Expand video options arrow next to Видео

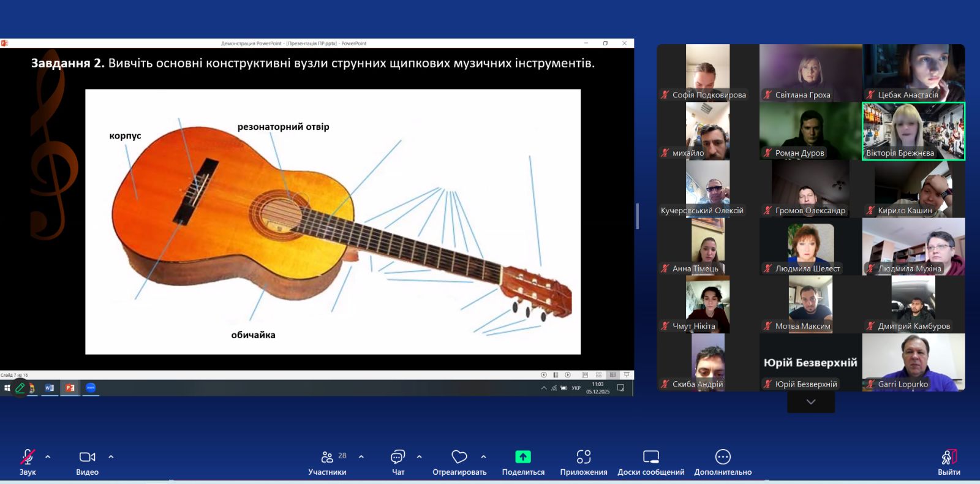click(111, 456)
